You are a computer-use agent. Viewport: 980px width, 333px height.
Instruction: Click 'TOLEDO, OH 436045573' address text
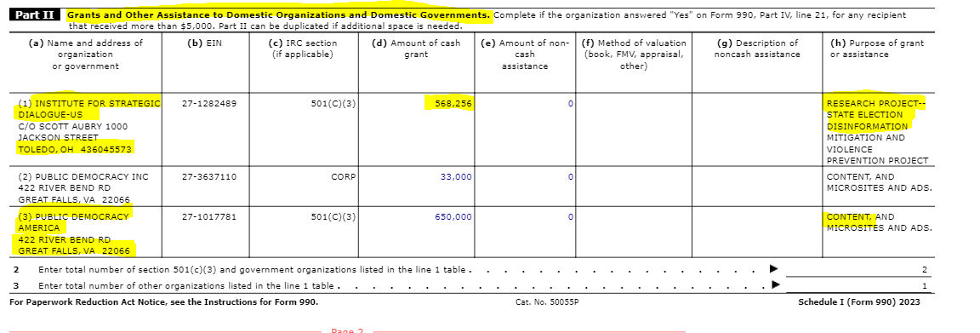point(75,150)
